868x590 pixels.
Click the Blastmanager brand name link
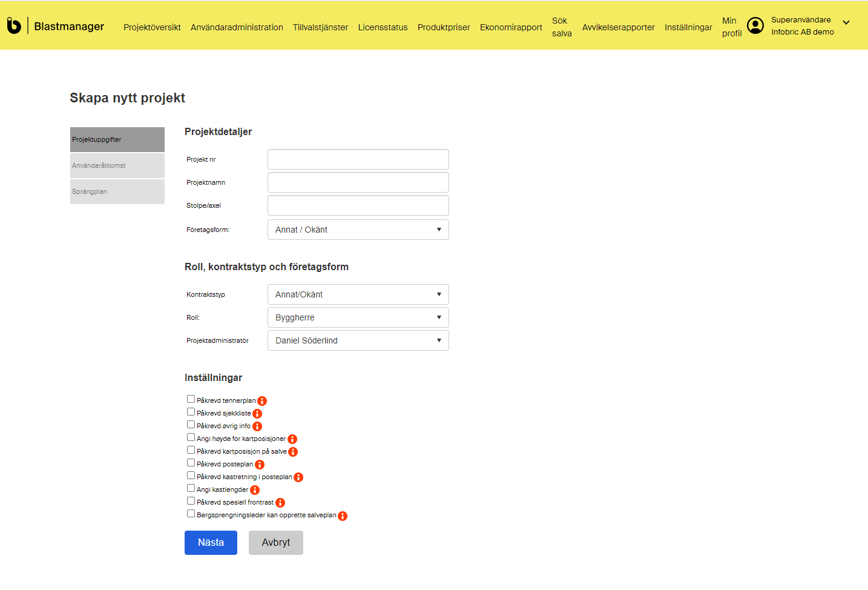point(69,26)
